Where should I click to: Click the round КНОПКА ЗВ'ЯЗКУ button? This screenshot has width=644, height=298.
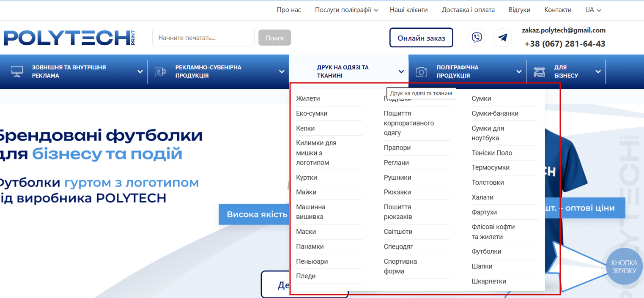point(624,267)
